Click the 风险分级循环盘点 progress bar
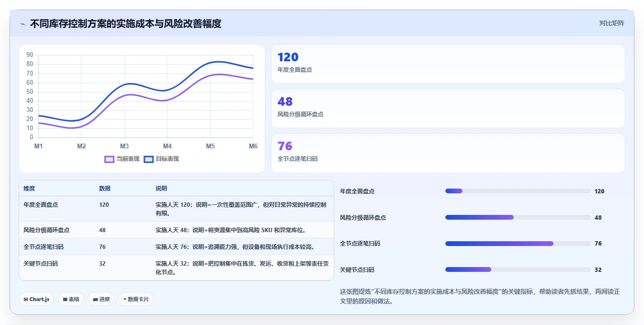Viewport: 644px width, 325px height. coord(518,217)
